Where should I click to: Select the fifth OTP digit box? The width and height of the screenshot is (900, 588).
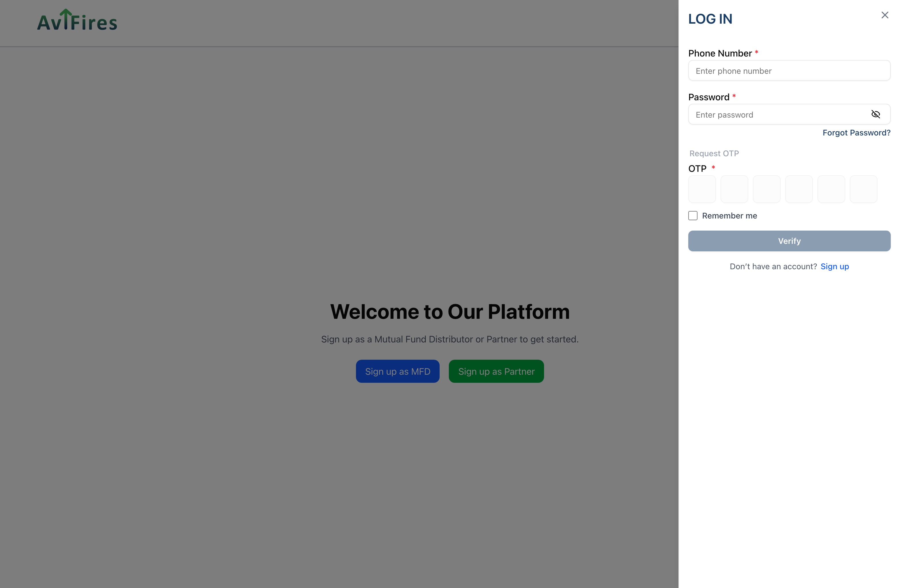coord(831,189)
